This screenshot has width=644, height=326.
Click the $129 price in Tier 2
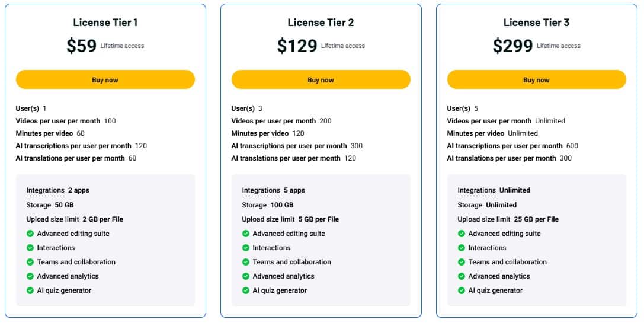tap(297, 46)
